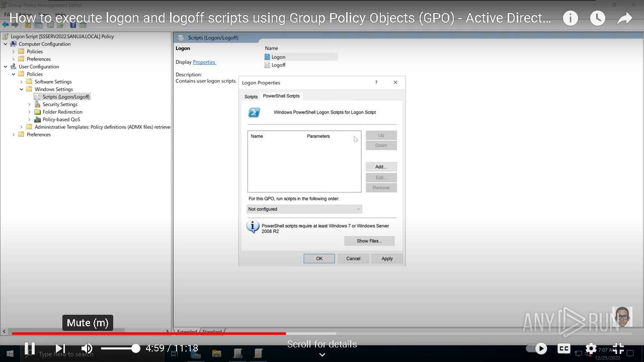Select the Computer Configuration icon
Image resolution: width=644 pixels, height=362 pixels.
pos(14,44)
